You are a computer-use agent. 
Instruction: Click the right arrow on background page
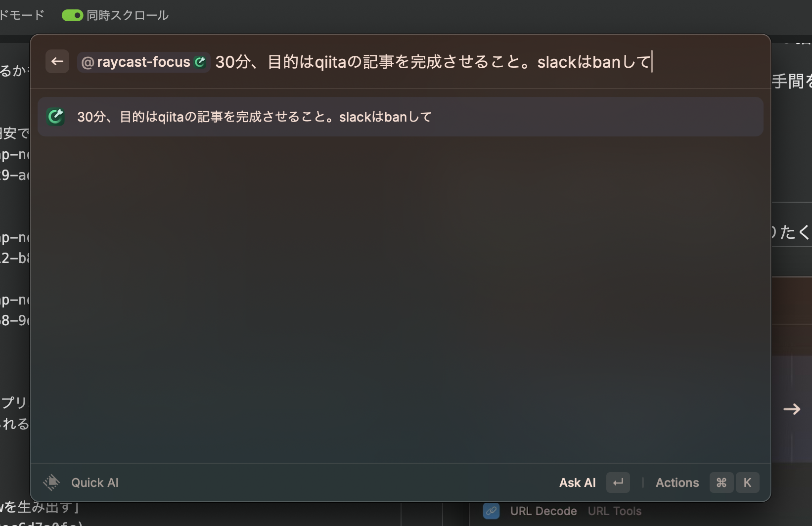click(x=792, y=409)
